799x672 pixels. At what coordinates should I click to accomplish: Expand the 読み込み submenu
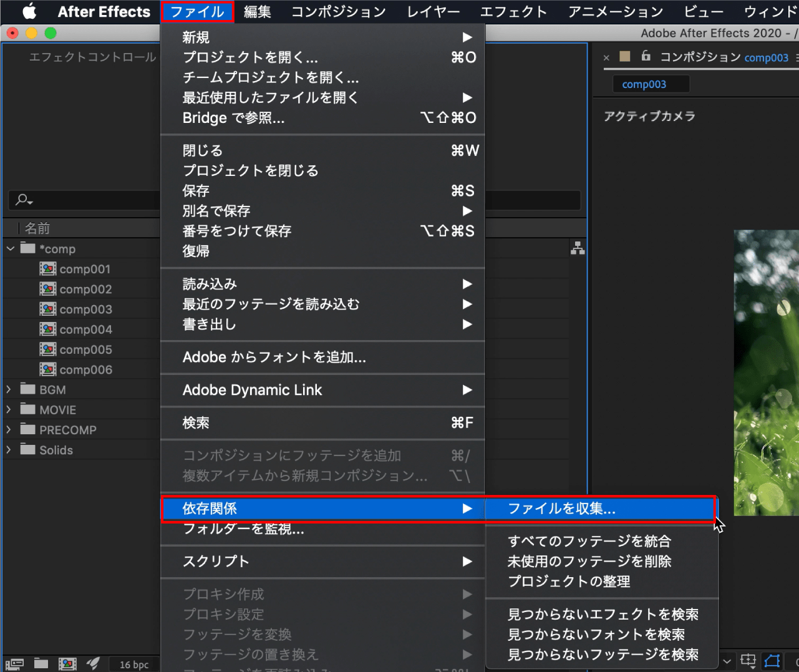pos(322,284)
